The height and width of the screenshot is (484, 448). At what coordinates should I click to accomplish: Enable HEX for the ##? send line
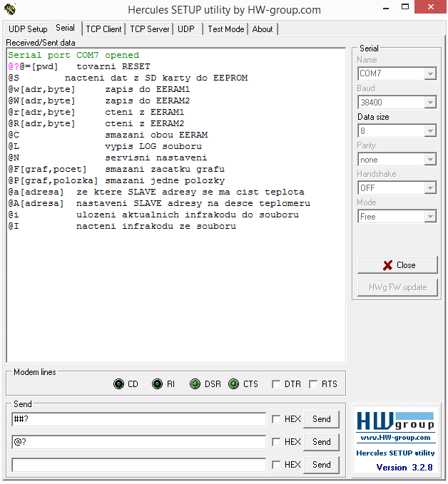click(x=276, y=419)
